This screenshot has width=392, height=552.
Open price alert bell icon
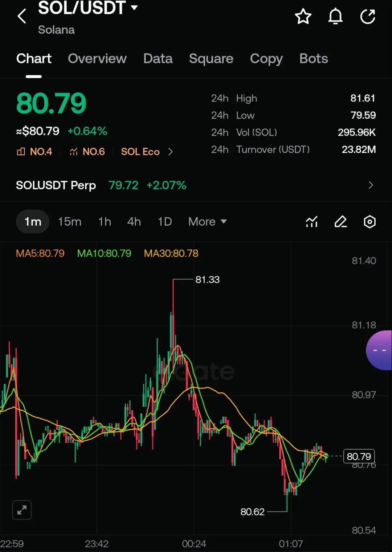coord(335,16)
